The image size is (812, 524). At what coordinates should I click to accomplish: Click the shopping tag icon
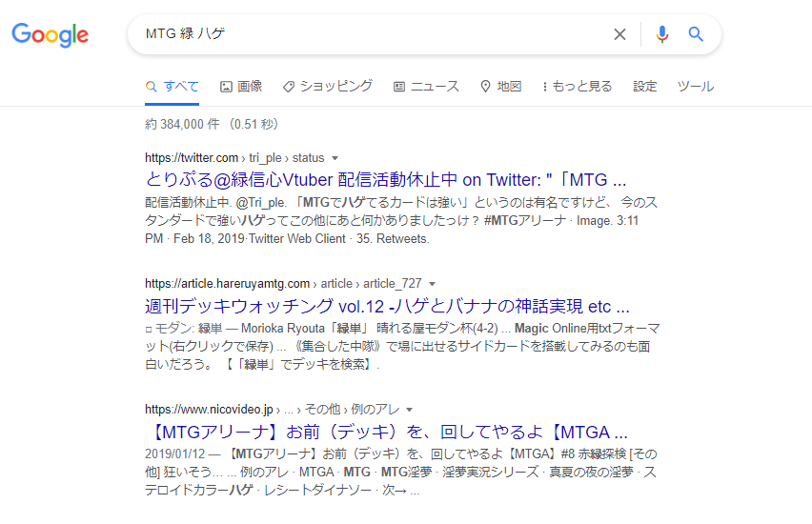(289, 87)
